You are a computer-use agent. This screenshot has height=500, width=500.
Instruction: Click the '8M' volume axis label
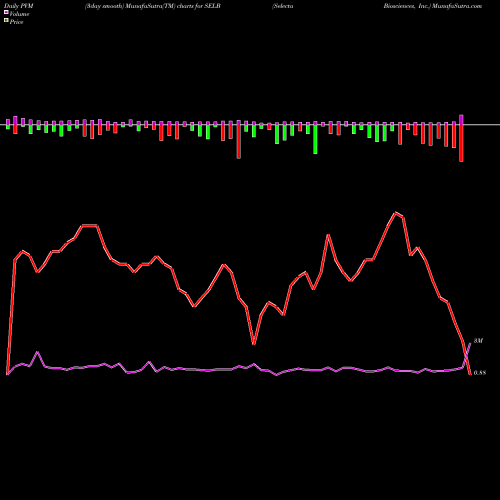click(478, 341)
